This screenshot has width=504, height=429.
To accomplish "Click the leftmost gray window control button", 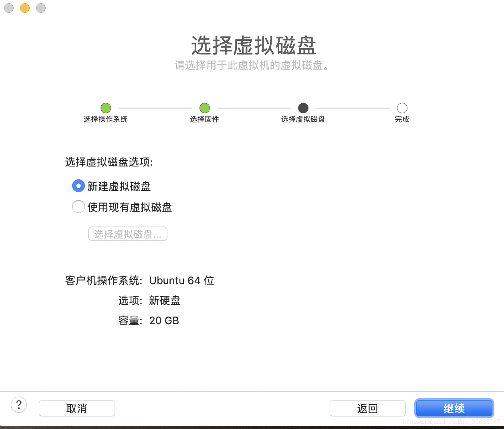I will tap(8, 8).
